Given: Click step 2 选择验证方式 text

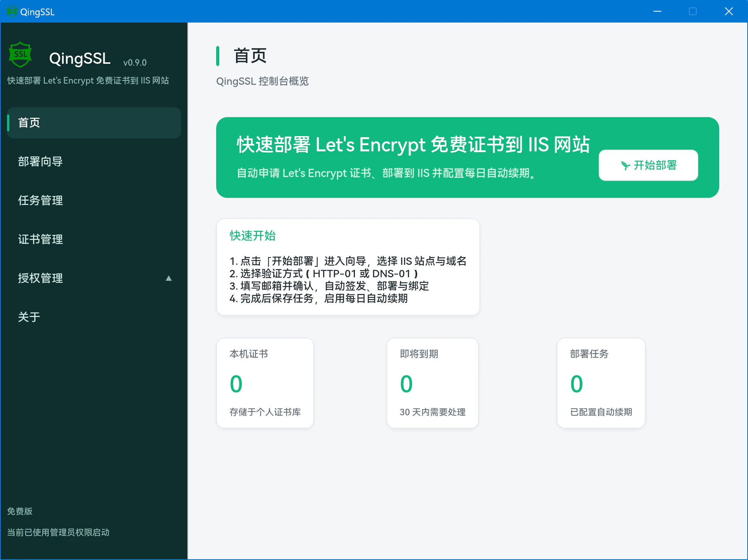Looking at the screenshot, I should coord(324,274).
